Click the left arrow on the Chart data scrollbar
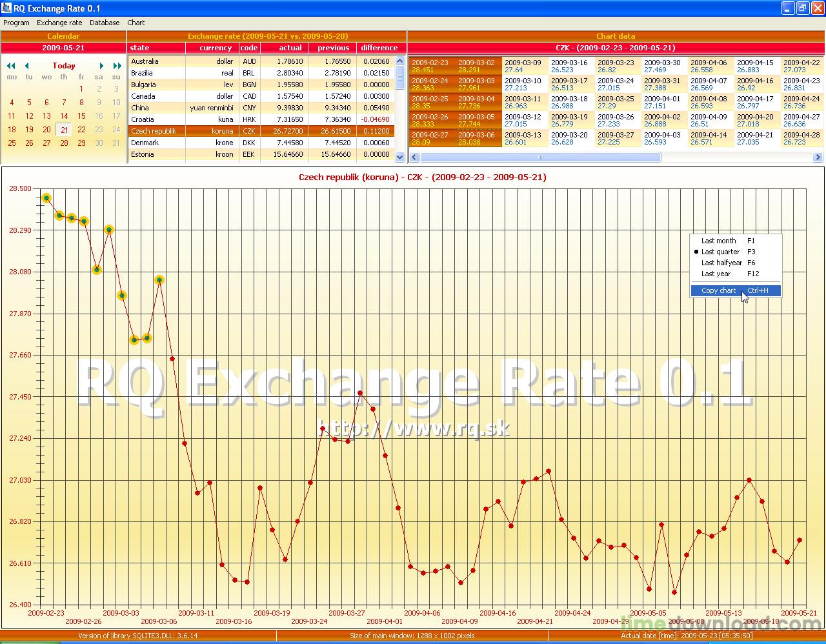Screen dimensions: 826x644 coord(413,157)
